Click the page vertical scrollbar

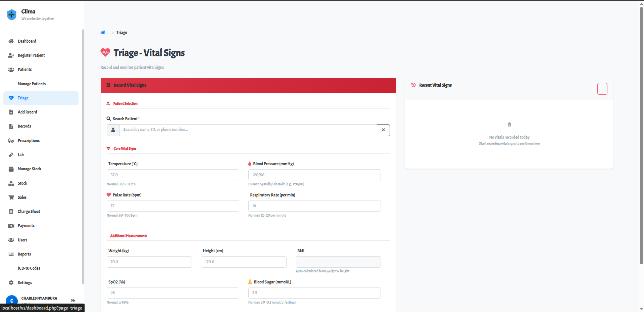pos(641,134)
